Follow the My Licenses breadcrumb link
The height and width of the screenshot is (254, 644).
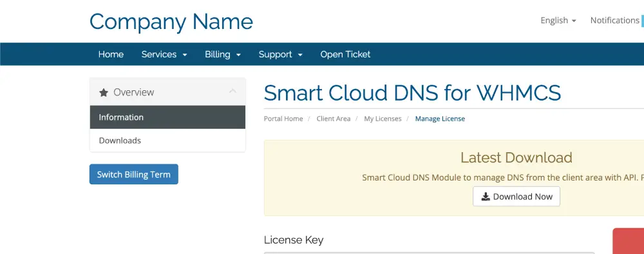pyautogui.click(x=383, y=119)
